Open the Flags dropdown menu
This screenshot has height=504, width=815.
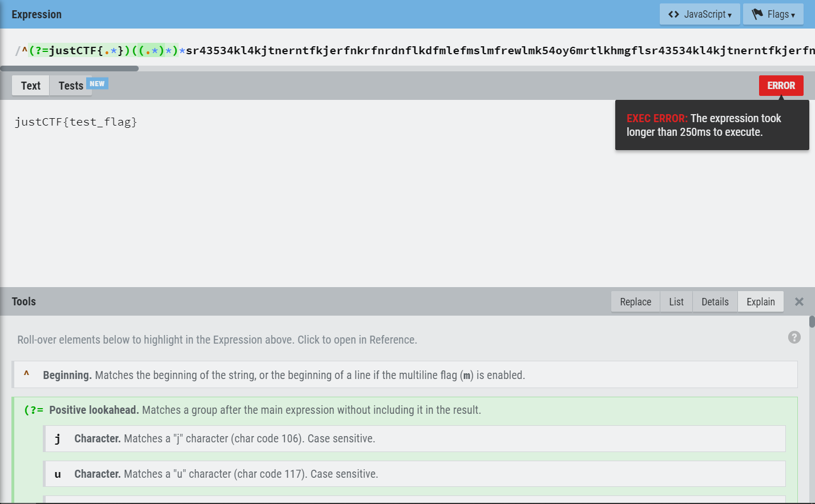(x=773, y=14)
